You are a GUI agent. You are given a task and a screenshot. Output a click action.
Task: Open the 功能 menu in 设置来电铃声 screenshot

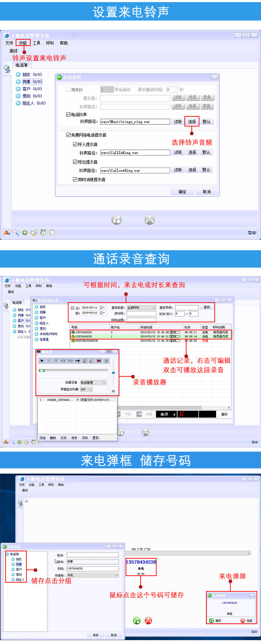pos(23,43)
